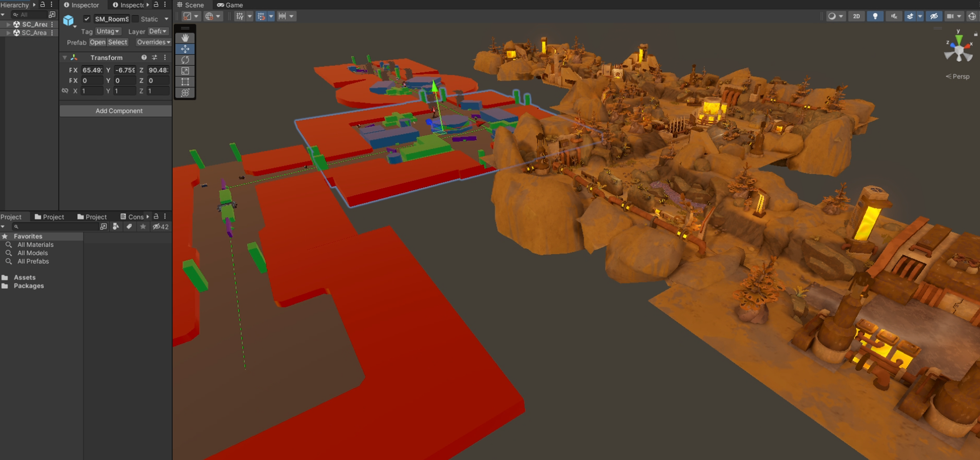
Task: Open the Tag dropdown
Action: tap(108, 31)
